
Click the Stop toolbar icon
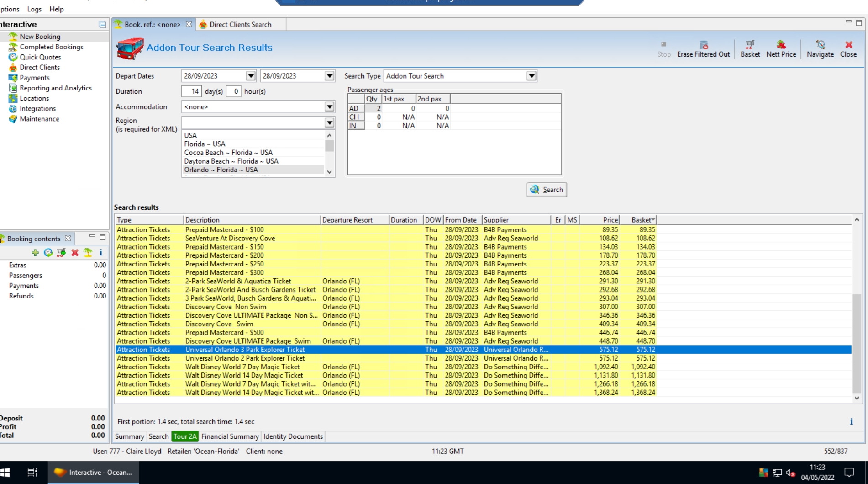[663, 44]
